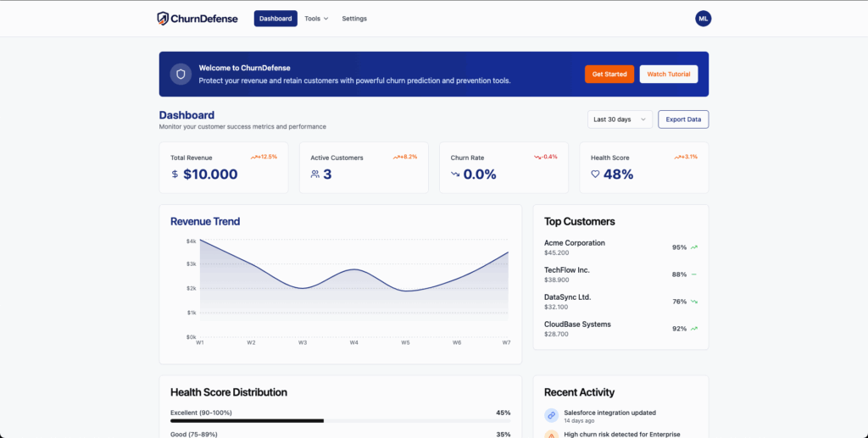Open the High churn risk detected activity
The height and width of the screenshot is (438, 868).
(620, 435)
